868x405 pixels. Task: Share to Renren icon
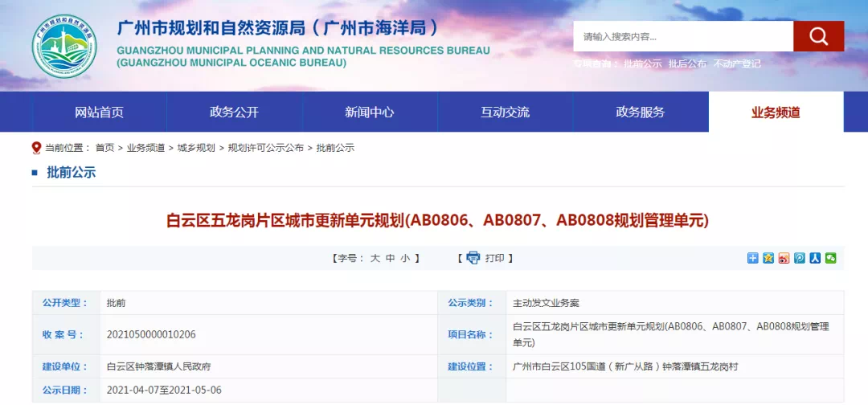pyautogui.click(x=815, y=258)
